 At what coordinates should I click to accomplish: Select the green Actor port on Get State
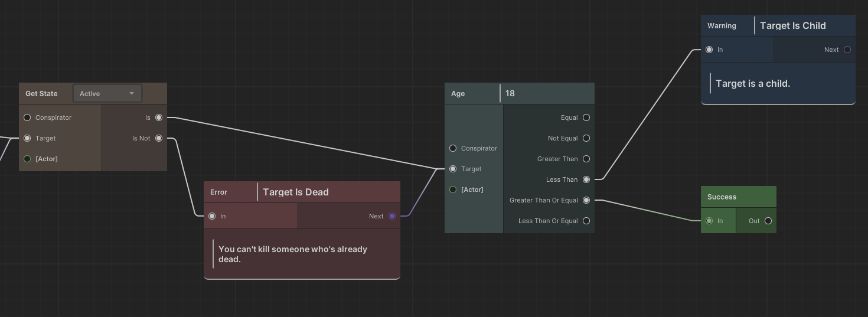pyautogui.click(x=27, y=159)
